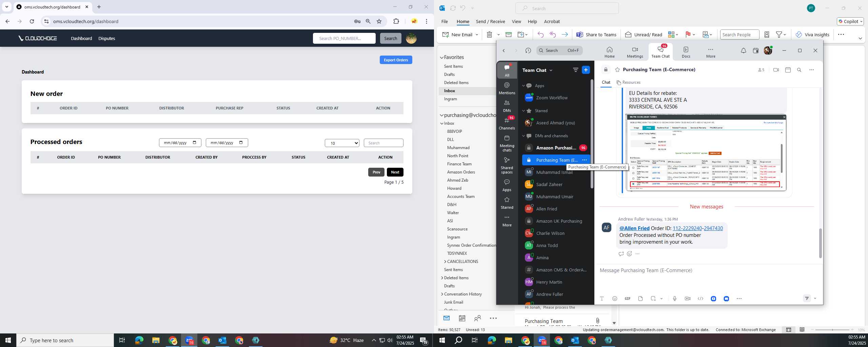
Task: Open Chrome extensions puzzle icon
Action: pyautogui.click(x=396, y=21)
